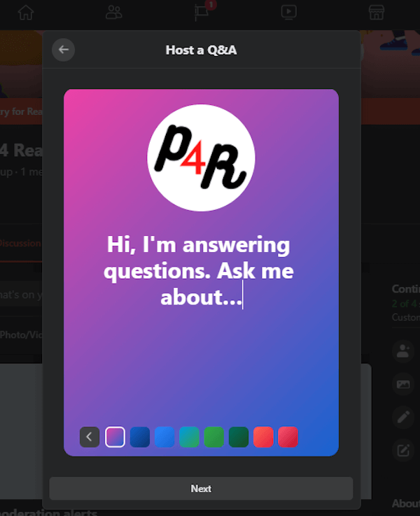Click the P4R group profile picture
The height and width of the screenshot is (516, 420).
pos(201,158)
